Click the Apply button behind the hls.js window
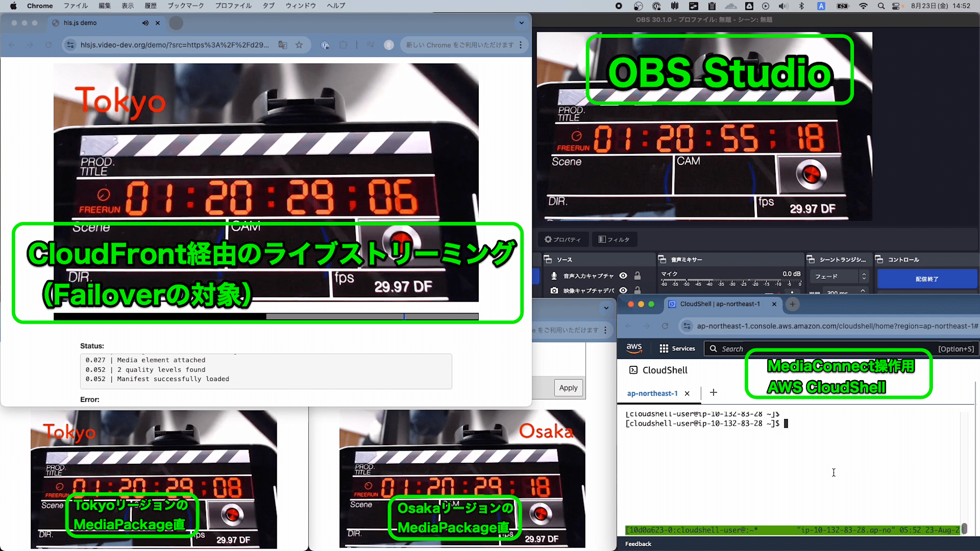The image size is (980, 551). point(568,388)
